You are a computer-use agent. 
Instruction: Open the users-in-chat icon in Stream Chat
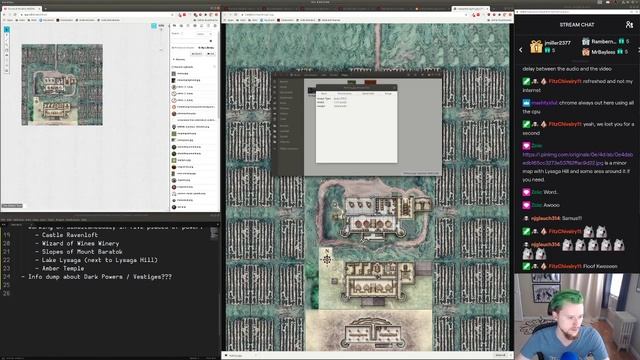pyautogui.click(x=629, y=24)
